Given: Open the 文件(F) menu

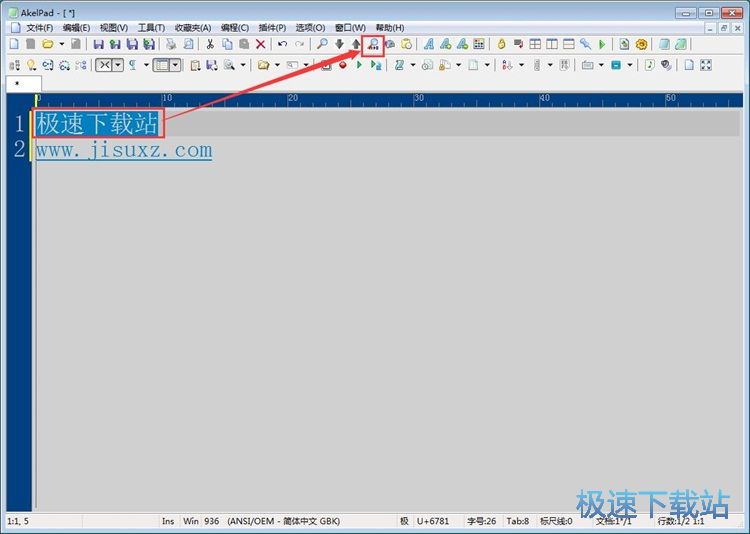Looking at the screenshot, I should [x=39, y=28].
